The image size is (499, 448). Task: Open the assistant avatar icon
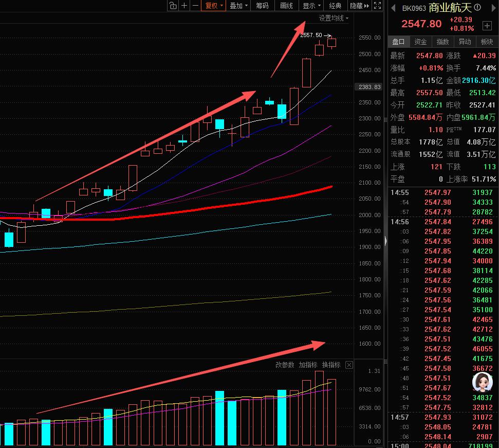click(x=482, y=382)
